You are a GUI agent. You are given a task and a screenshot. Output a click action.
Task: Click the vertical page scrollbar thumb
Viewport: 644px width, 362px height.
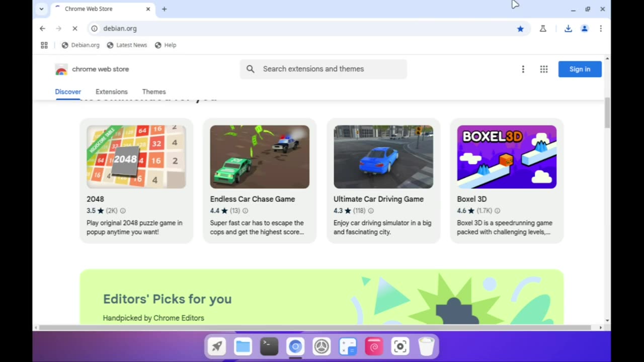click(x=607, y=113)
